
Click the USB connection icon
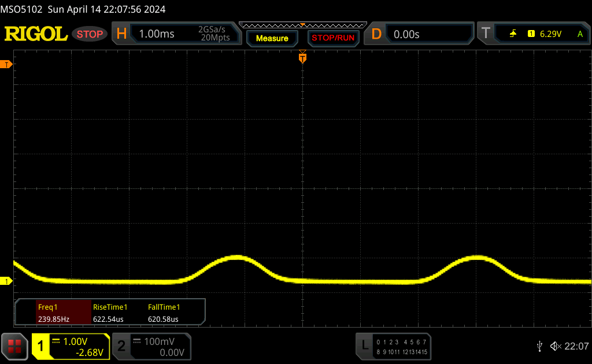pyautogui.click(x=539, y=346)
